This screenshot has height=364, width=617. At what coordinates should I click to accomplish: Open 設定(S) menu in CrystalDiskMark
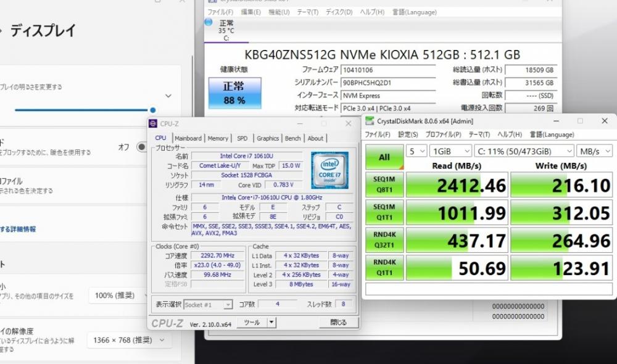coord(408,134)
